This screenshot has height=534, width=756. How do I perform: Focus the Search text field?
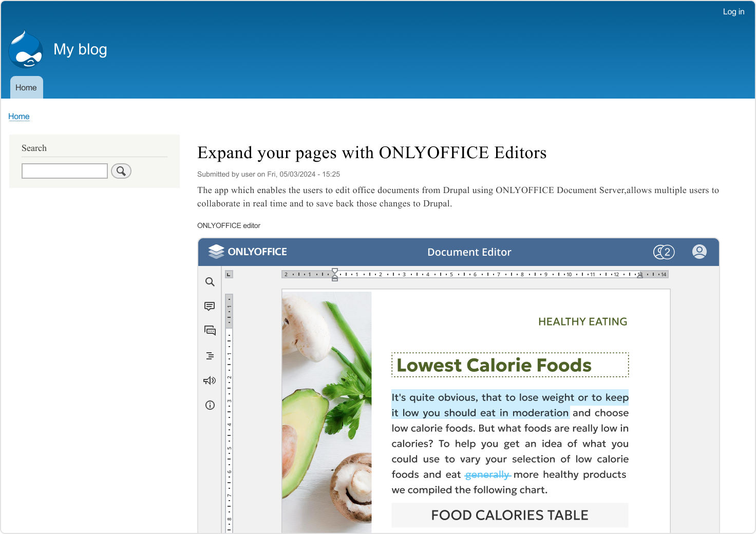point(65,171)
